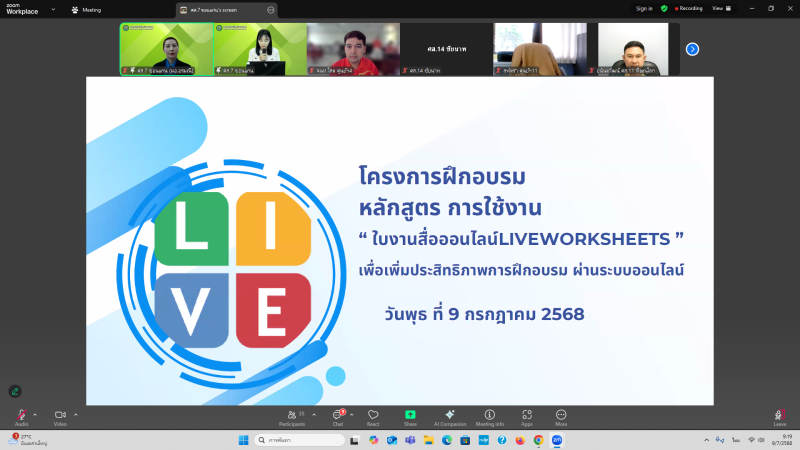Leave the meeting
The image size is (800, 450).
[x=779, y=415]
